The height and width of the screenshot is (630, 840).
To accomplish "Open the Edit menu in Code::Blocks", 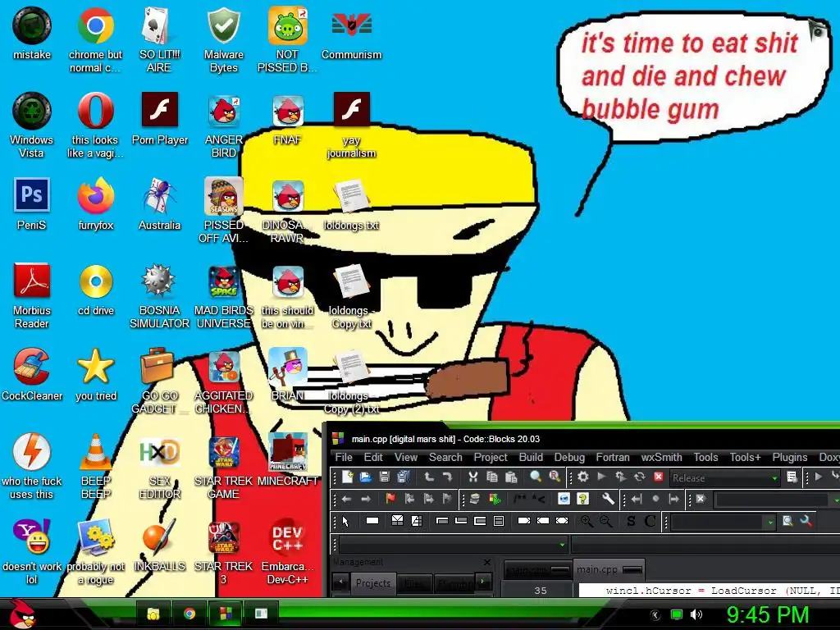I will pos(373,457).
